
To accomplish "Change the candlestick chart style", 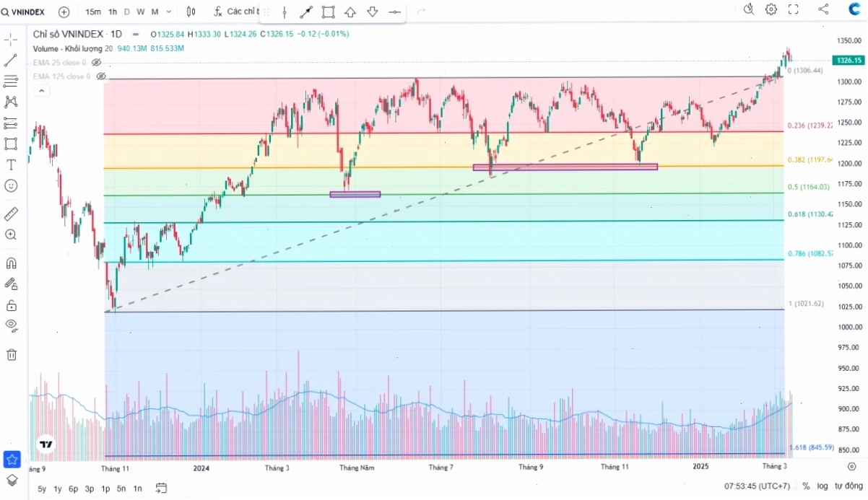I will coord(191,12).
